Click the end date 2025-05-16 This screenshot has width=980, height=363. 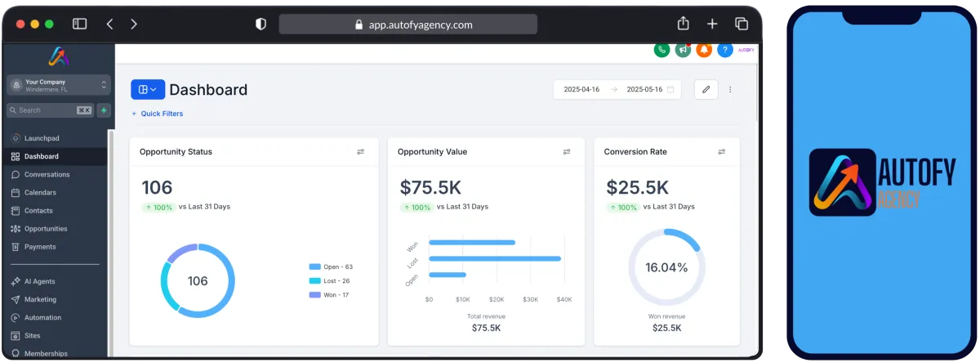pos(644,90)
